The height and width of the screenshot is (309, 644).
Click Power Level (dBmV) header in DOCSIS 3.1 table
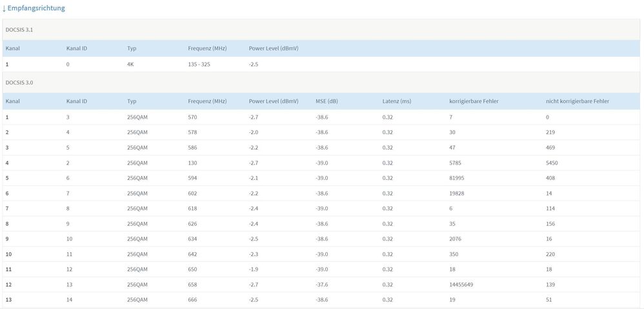tap(274, 48)
